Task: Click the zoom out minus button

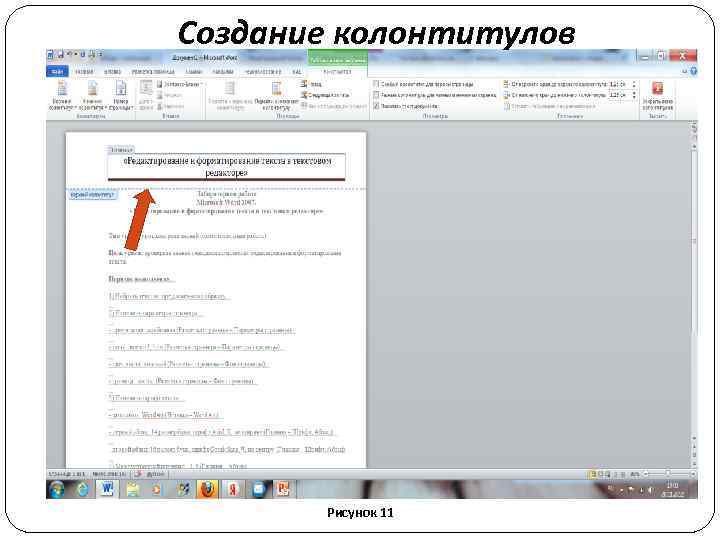Action: click(x=645, y=474)
